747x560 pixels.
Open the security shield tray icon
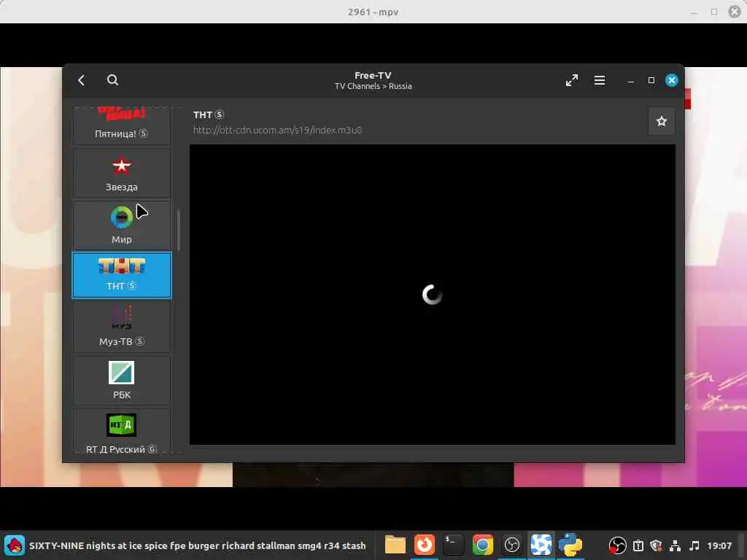[657, 545]
